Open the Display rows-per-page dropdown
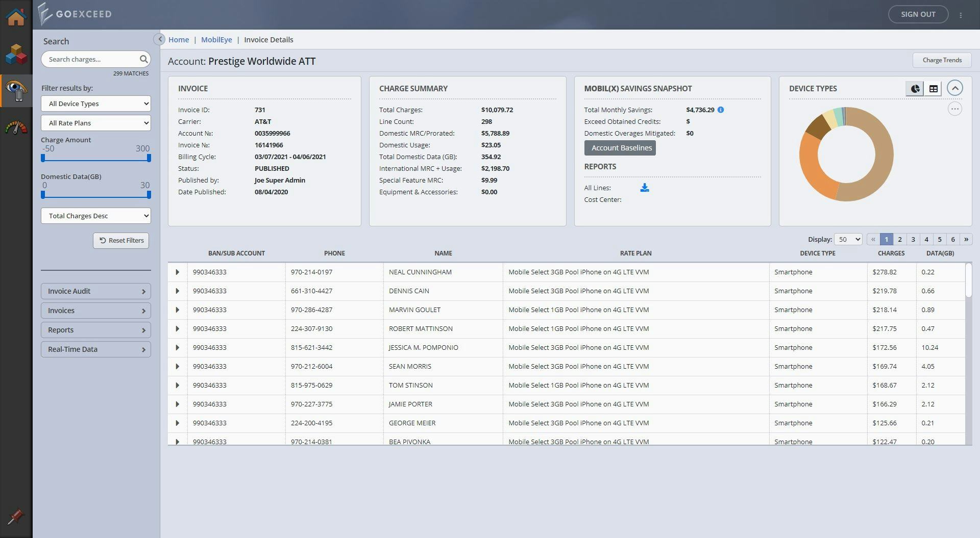The image size is (980, 538). click(x=848, y=239)
